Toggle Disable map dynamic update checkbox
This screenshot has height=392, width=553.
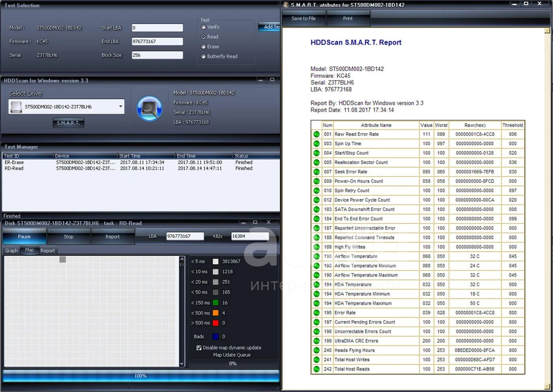pos(199,348)
